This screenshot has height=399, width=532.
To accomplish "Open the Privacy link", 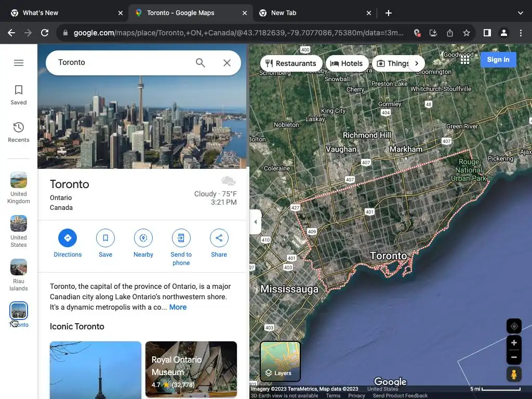I will [356, 395].
